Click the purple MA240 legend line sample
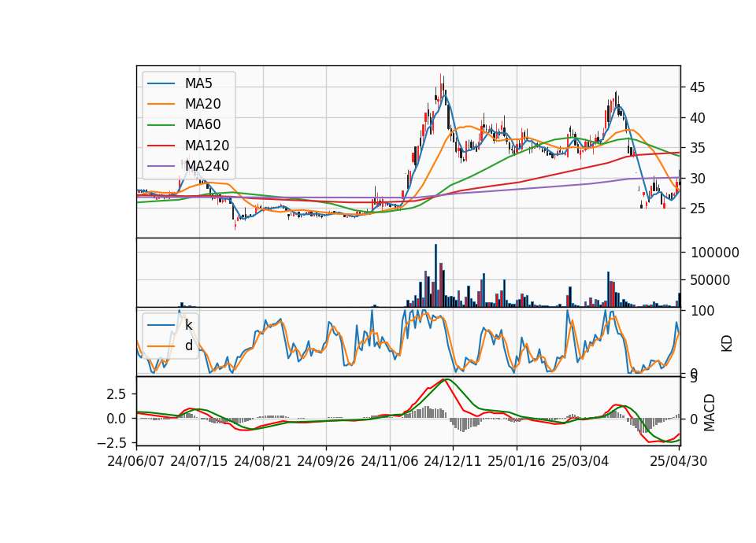Viewport: 756px width, 543px height. coord(161,166)
